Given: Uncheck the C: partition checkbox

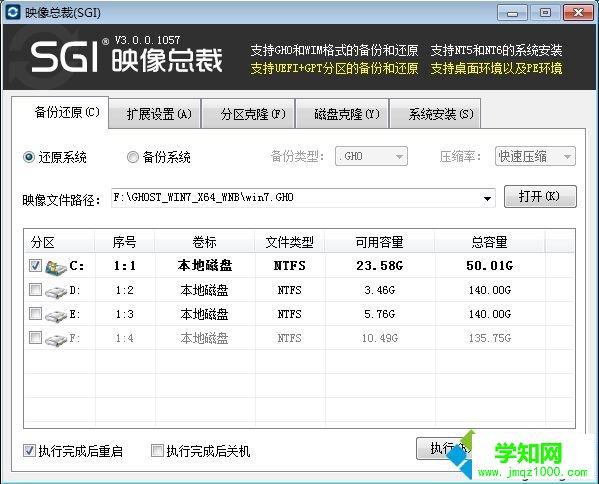Looking at the screenshot, I should (35, 265).
